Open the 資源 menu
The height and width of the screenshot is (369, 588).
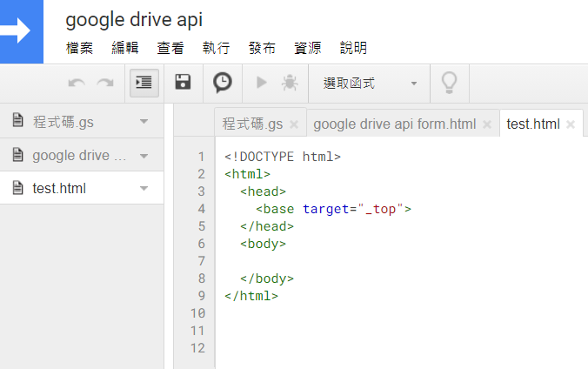click(x=308, y=48)
